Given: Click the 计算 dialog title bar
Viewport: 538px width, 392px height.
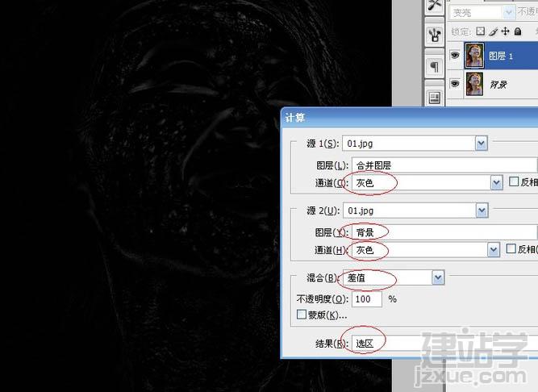Looking at the screenshot, I should pyautogui.click(x=409, y=118).
